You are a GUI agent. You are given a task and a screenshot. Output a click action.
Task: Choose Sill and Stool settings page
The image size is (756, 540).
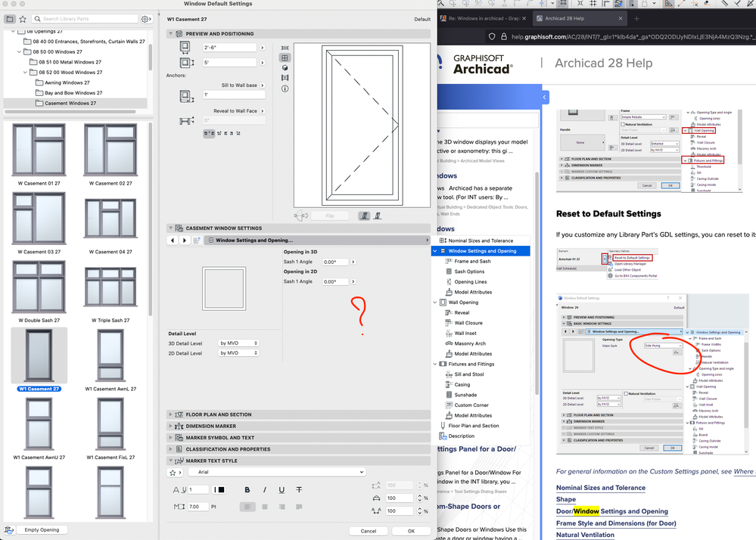pos(469,374)
